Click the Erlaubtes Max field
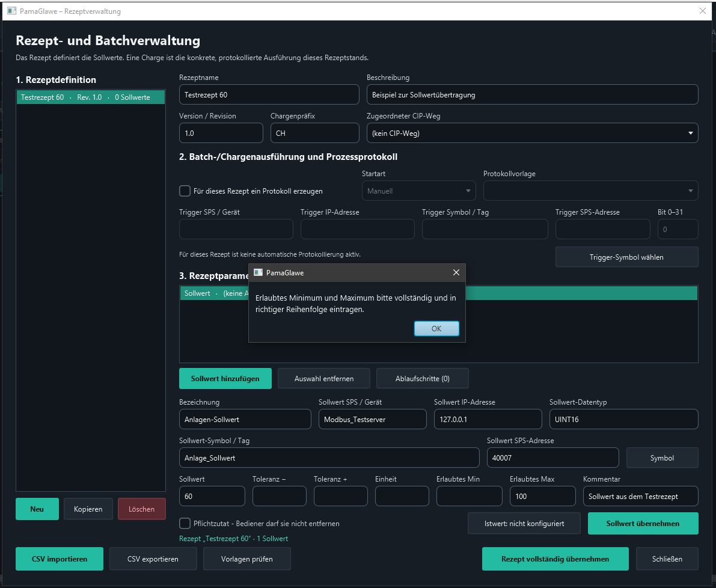Image resolution: width=716 pixels, height=588 pixels. pyautogui.click(x=542, y=496)
